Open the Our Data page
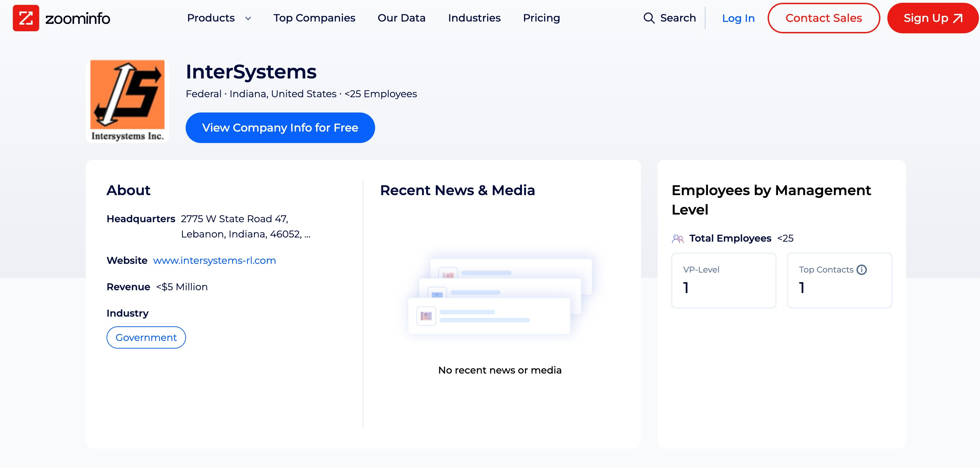Viewport: 980px width, 468px height. pyautogui.click(x=402, y=18)
